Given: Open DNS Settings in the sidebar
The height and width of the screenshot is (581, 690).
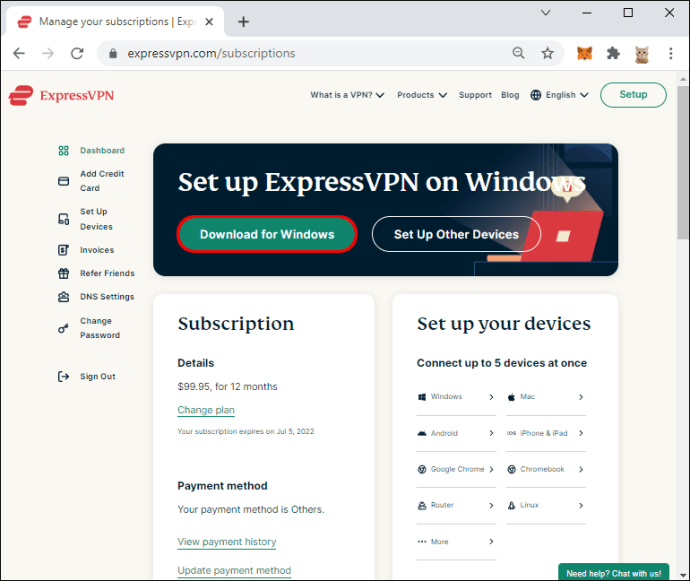Looking at the screenshot, I should pyautogui.click(x=107, y=297).
